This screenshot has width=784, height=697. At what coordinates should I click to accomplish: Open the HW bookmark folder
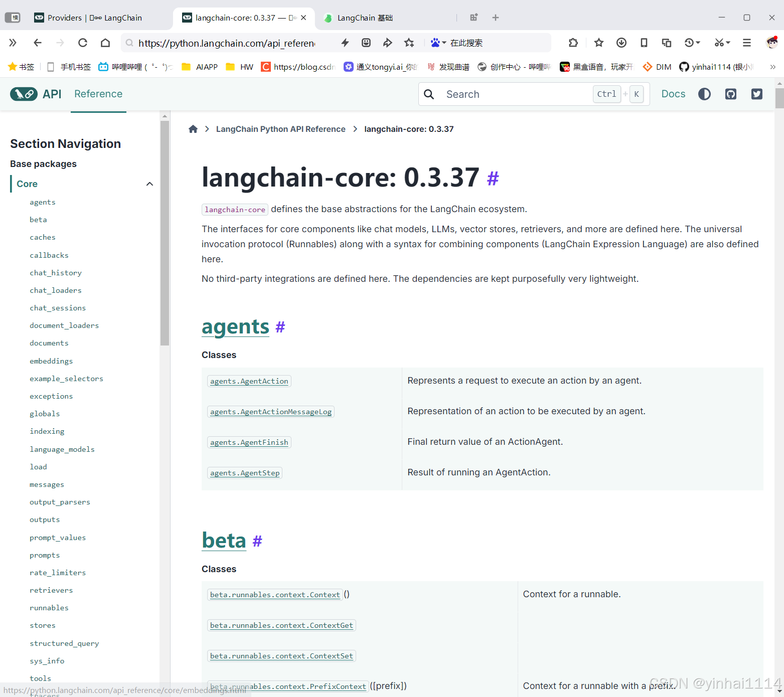click(x=240, y=67)
